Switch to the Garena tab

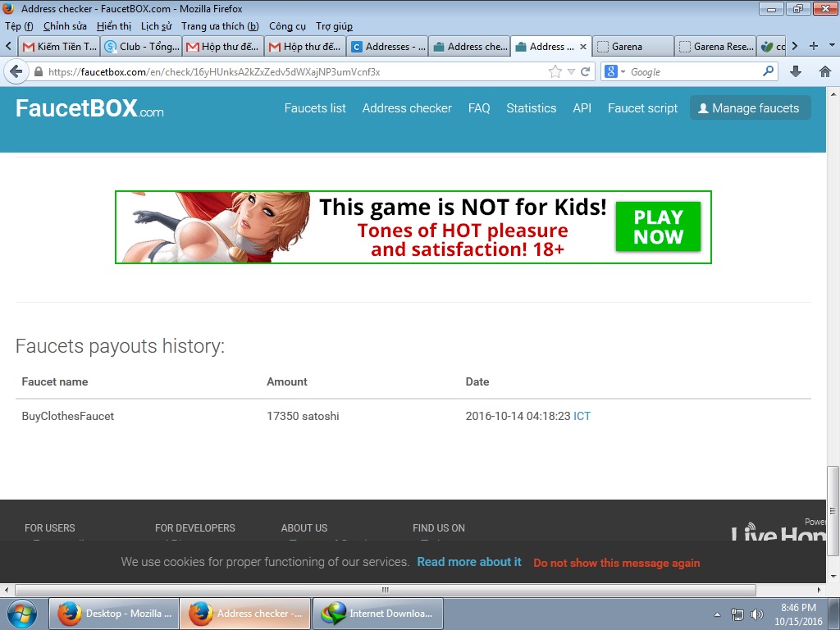point(633,47)
